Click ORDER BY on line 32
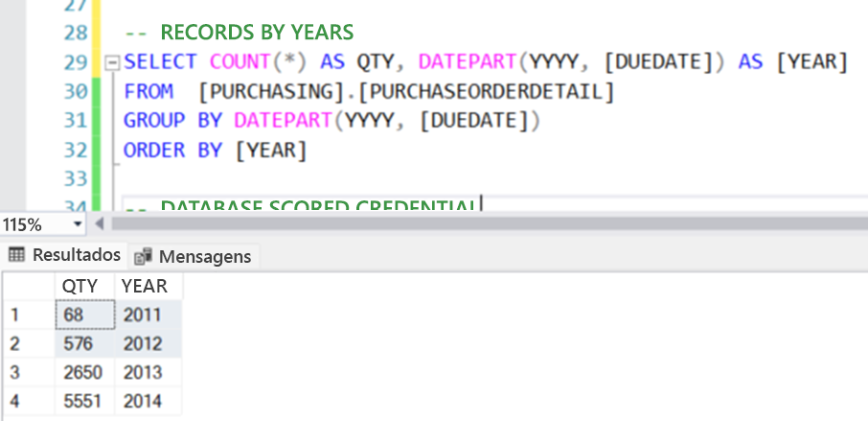 [172, 151]
